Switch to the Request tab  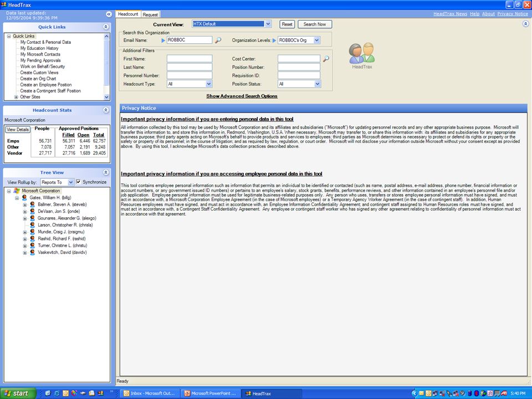click(150, 14)
